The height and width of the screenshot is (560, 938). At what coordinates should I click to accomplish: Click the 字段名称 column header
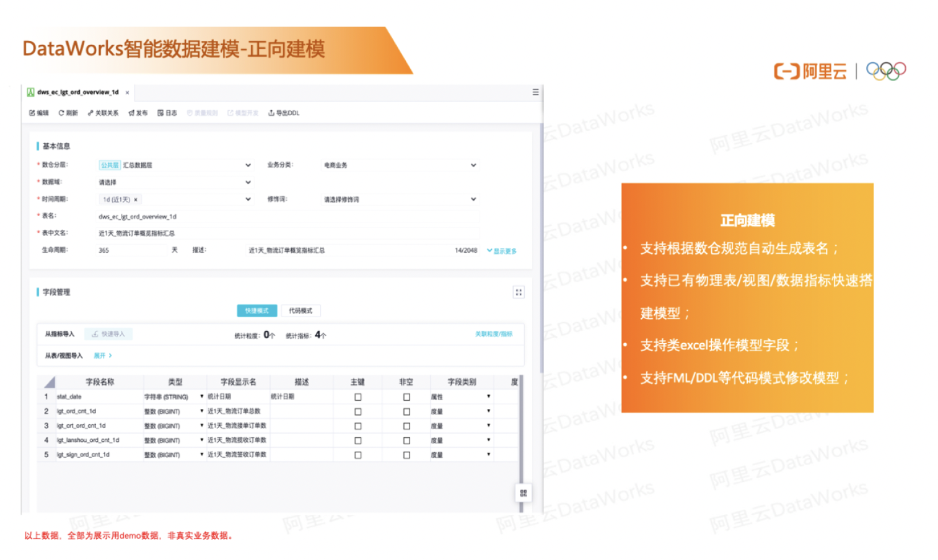point(100,382)
